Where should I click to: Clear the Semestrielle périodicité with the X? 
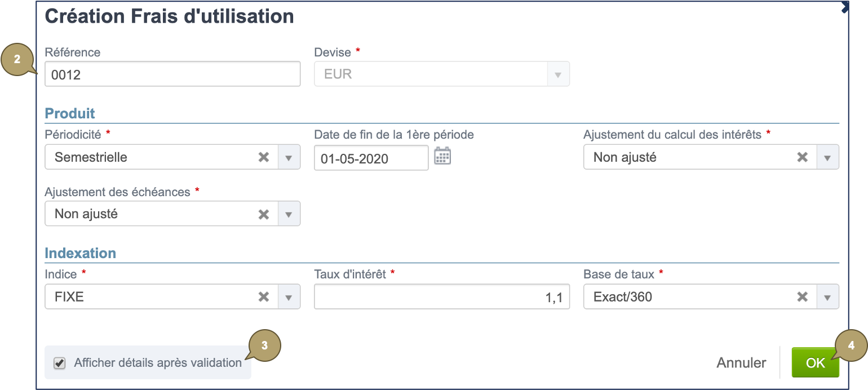pos(263,157)
